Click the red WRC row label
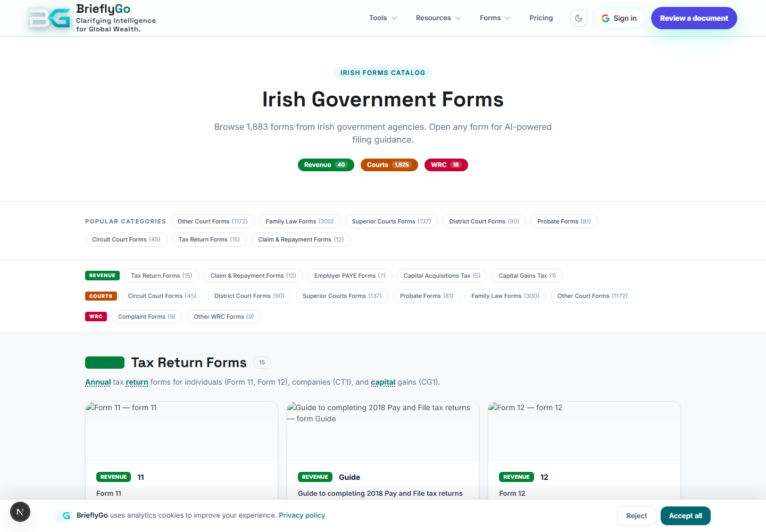The height and width of the screenshot is (532, 766). pos(96,317)
